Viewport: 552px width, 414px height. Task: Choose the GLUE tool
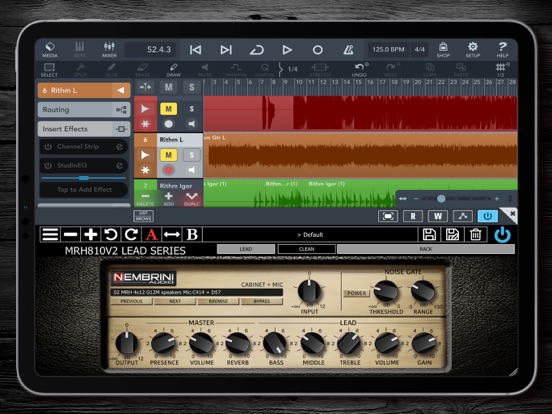tap(111, 70)
